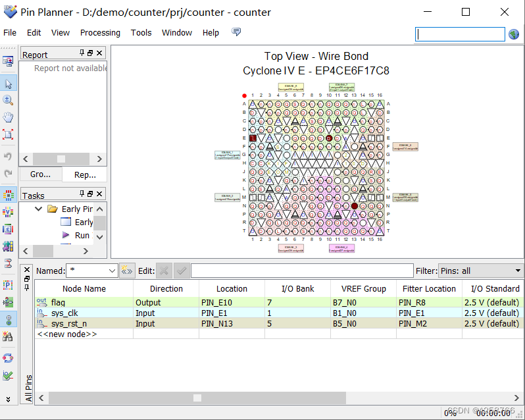Open the Tools menu

pos(141,32)
